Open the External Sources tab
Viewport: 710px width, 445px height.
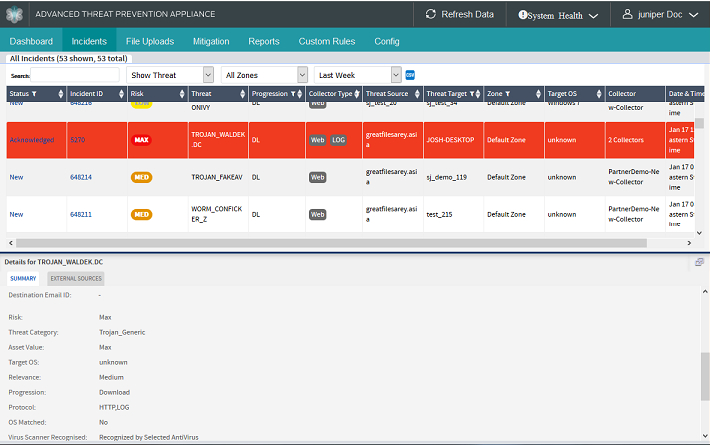tap(75, 278)
